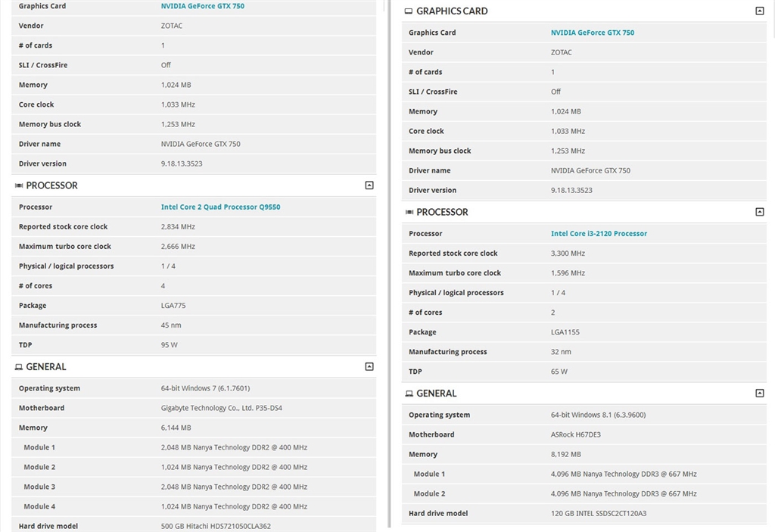Click the "# of cores" value 2 in right panel
Image resolution: width=775 pixels, height=532 pixels.
click(553, 313)
